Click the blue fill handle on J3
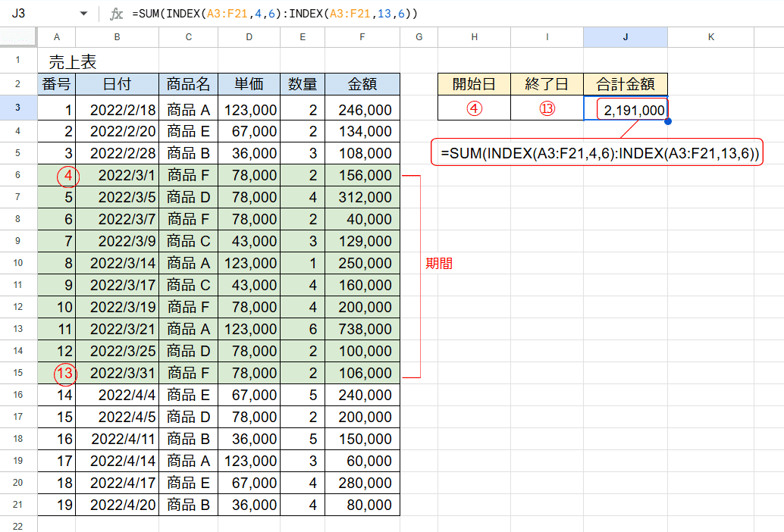Image resolution: width=784 pixels, height=532 pixels. click(x=666, y=120)
